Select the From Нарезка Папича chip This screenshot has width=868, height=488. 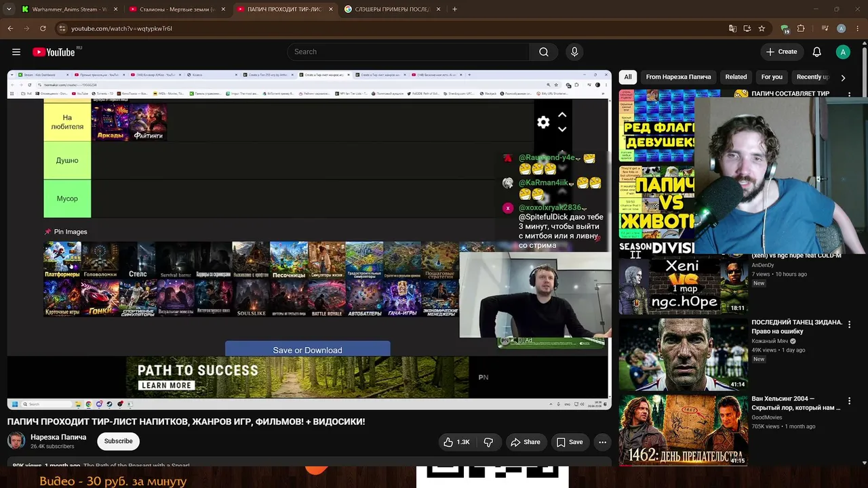678,77
